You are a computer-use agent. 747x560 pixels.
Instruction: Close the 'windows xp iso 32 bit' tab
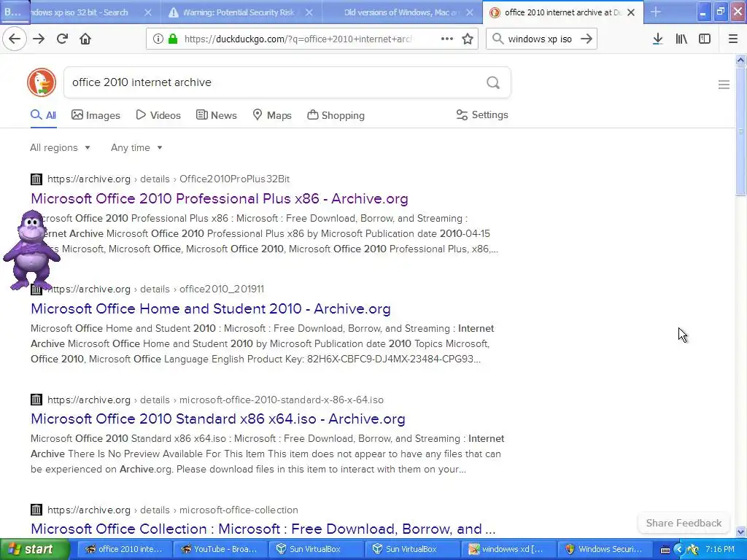pos(147,12)
